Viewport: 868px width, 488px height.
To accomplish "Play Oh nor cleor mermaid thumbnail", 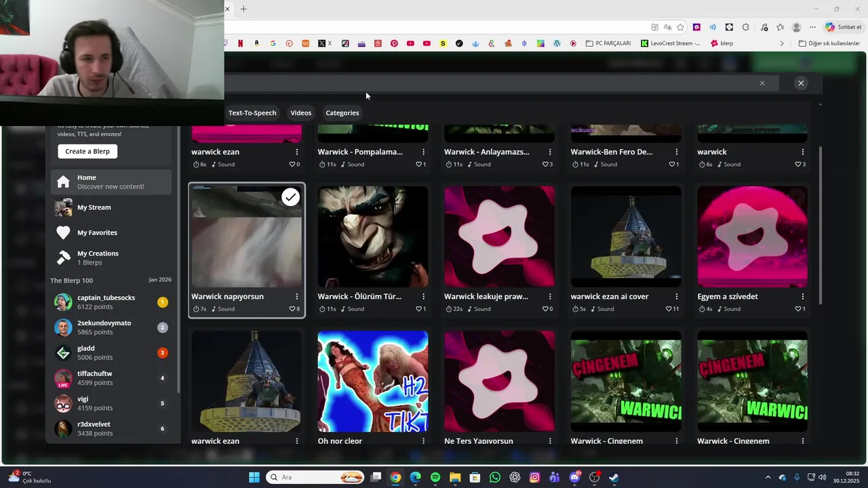I will [x=373, y=381].
